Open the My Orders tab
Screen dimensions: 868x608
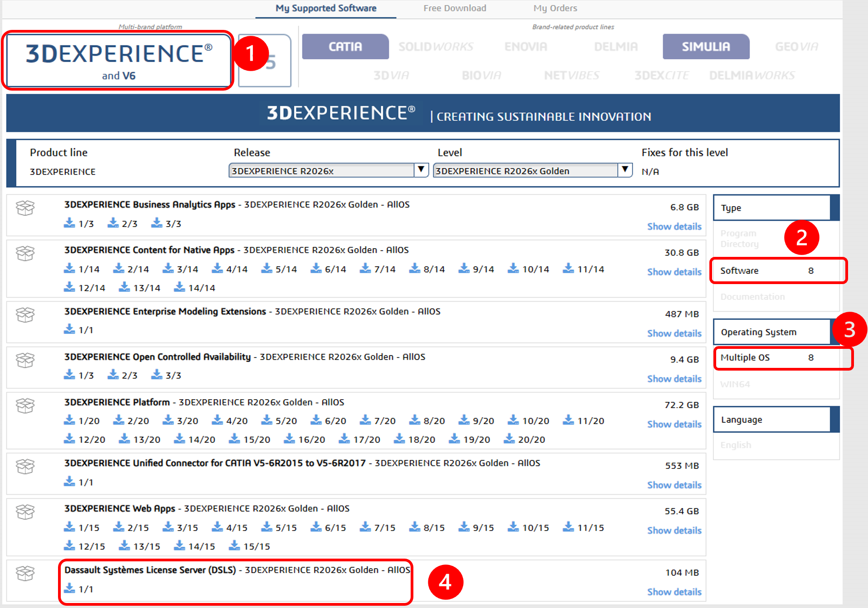(x=555, y=8)
